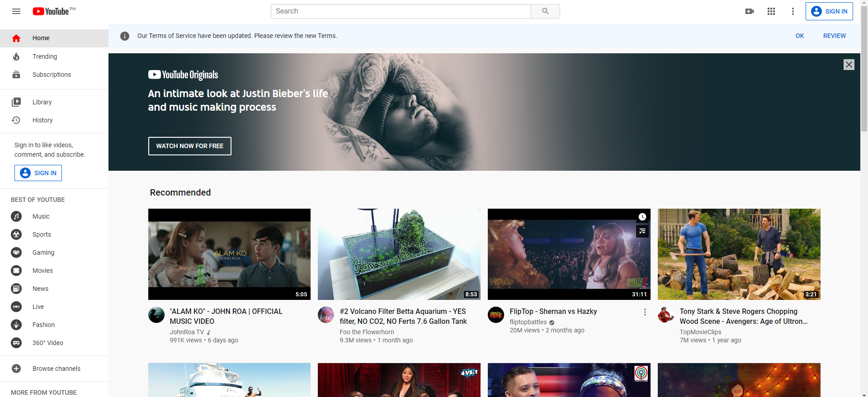This screenshot has height=397, width=868.
Task: Open JohnRoa TV channel name link
Action: [187, 332]
